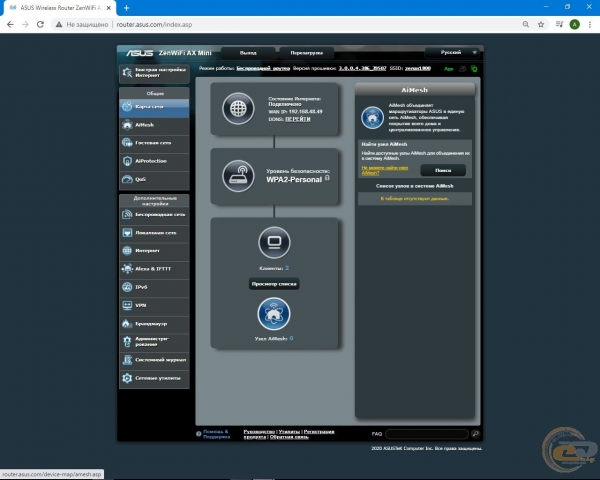Open the Quick Internet Setup wizard icon
Screen dimensions: 600x480
(127, 72)
